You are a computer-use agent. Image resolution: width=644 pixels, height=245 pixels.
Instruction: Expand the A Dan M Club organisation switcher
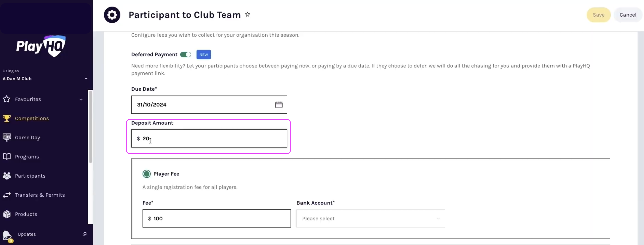coord(86,78)
